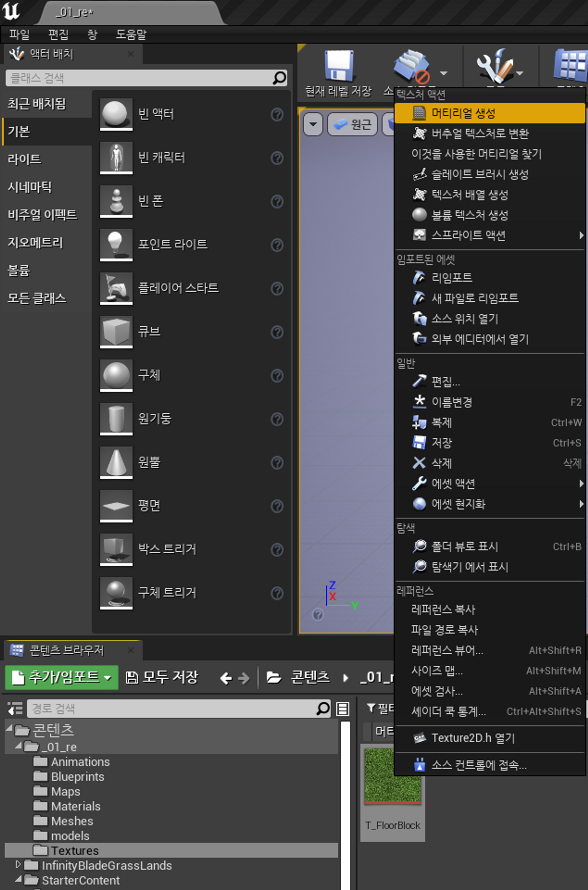
Task: Click the content grid toolbar icon
Action: click(x=570, y=66)
